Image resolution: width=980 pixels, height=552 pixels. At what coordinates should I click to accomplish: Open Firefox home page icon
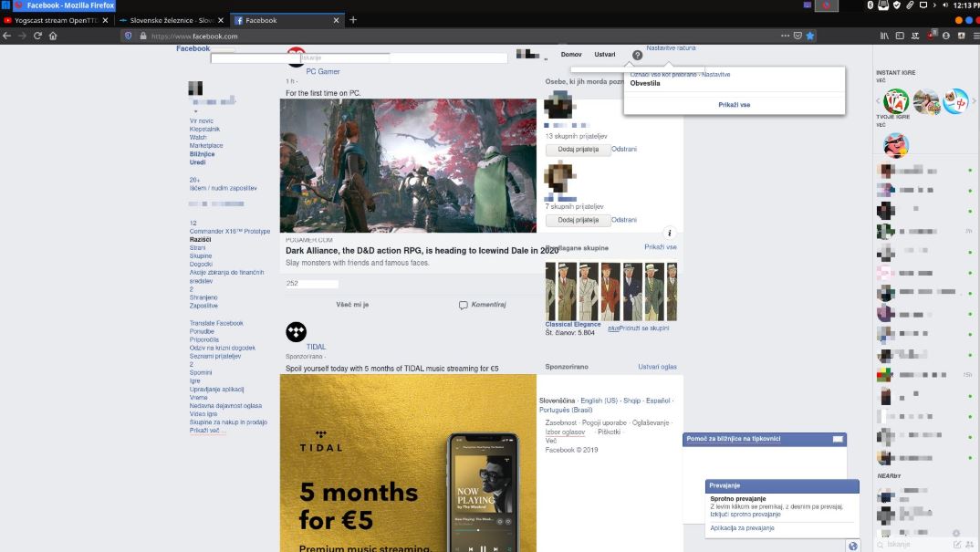[53, 36]
